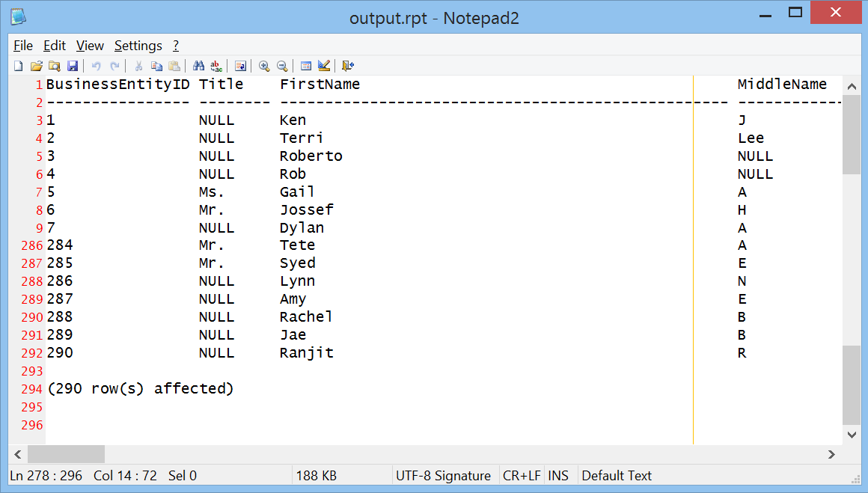Maximize the Notepad2 window
The width and height of the screenshot is (868, 493).
pyautogui.click(x=795, y=12)
